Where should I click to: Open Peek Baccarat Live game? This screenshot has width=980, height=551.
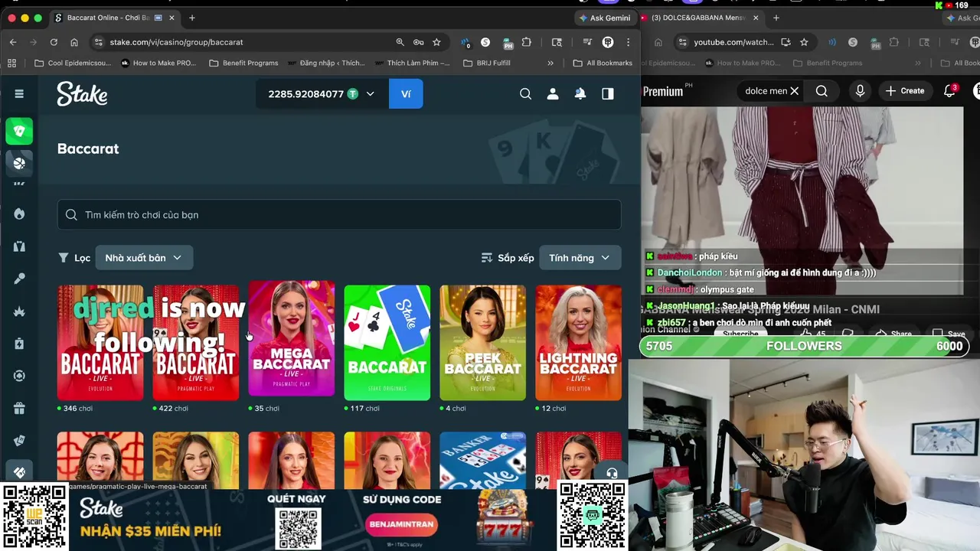(x=482, y=342)
